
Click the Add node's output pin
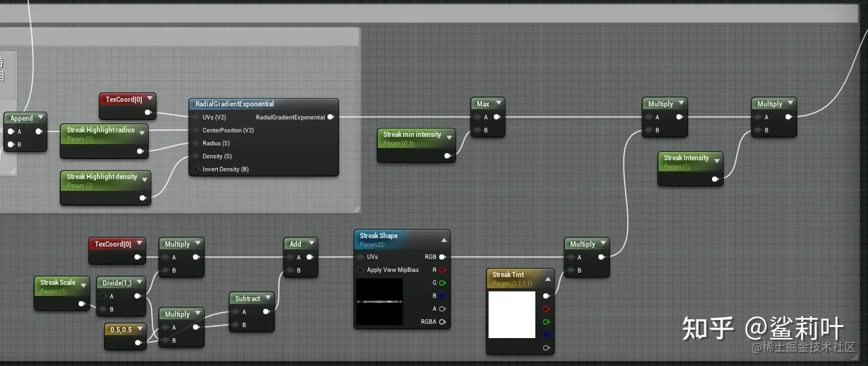click(310, 257)
